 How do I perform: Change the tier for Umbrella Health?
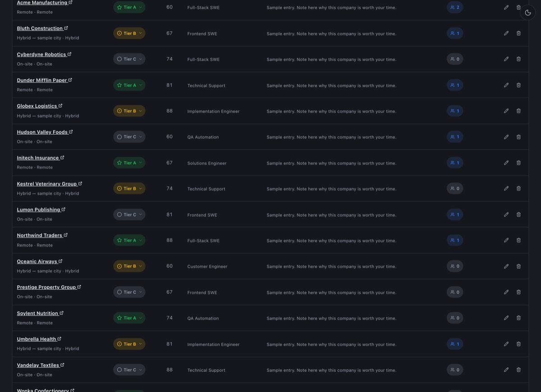click(129, 344)
